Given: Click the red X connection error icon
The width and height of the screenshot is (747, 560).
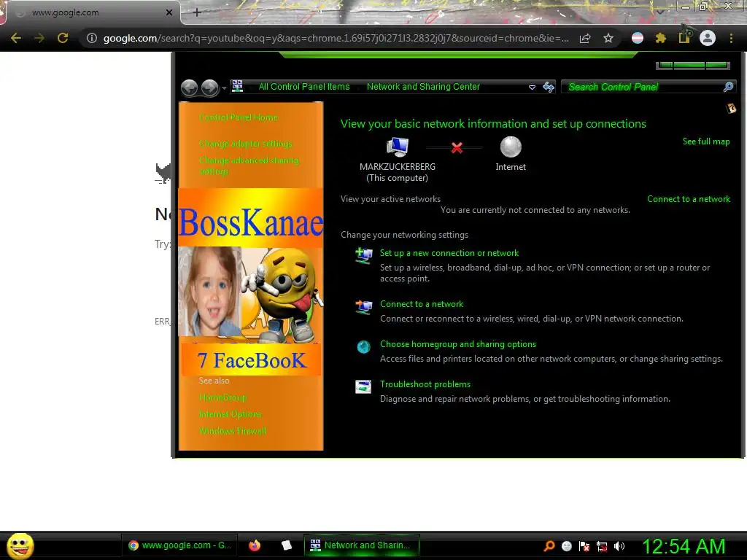Looking at the screenshot, I should tap(457, 147).
